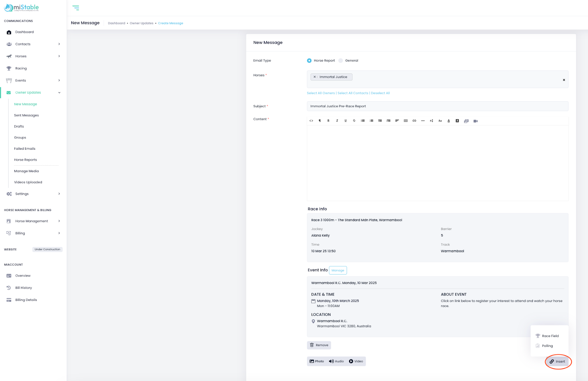The height and width of the screenshot is (381, 588).
Task: Apply italic formatting in the editor toolbar
Action: (337, 121)
